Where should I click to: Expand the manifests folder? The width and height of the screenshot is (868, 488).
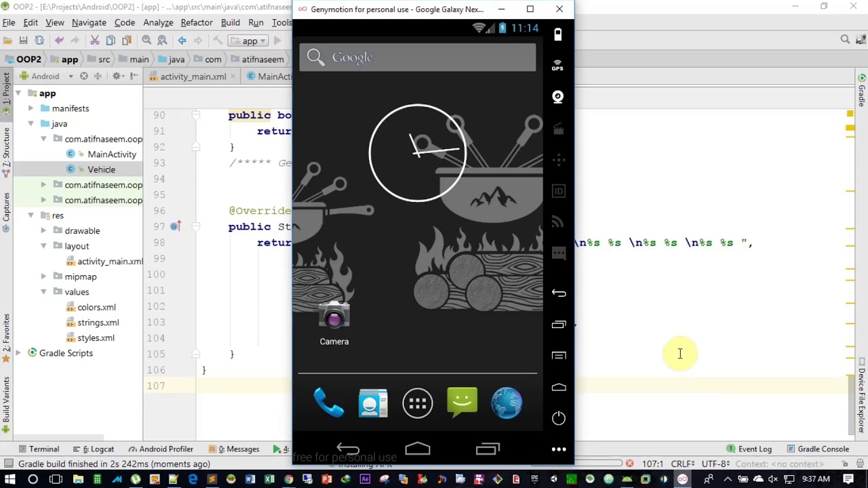31,108
